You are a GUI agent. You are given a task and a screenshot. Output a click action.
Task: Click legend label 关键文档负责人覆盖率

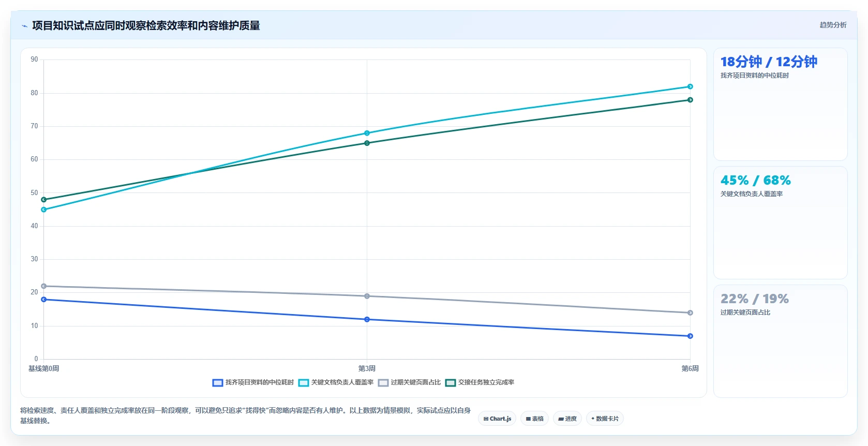click(342, 382)
